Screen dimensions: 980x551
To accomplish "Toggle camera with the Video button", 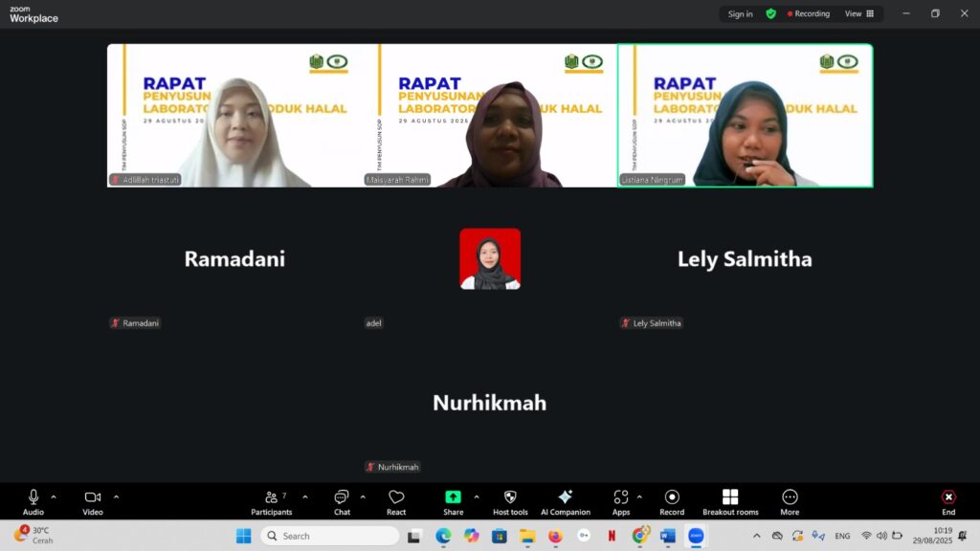I will (x=93, y=501).
